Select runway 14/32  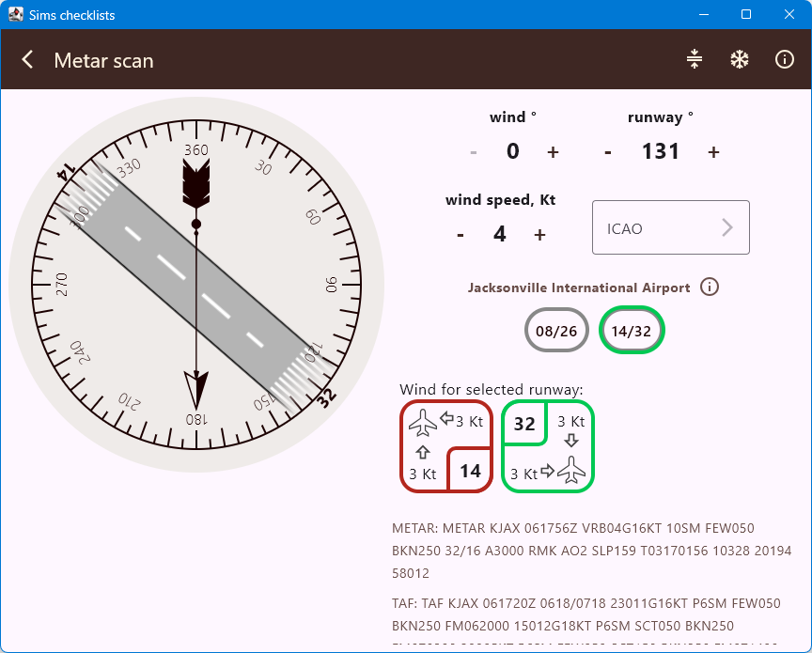coord(632,331)
